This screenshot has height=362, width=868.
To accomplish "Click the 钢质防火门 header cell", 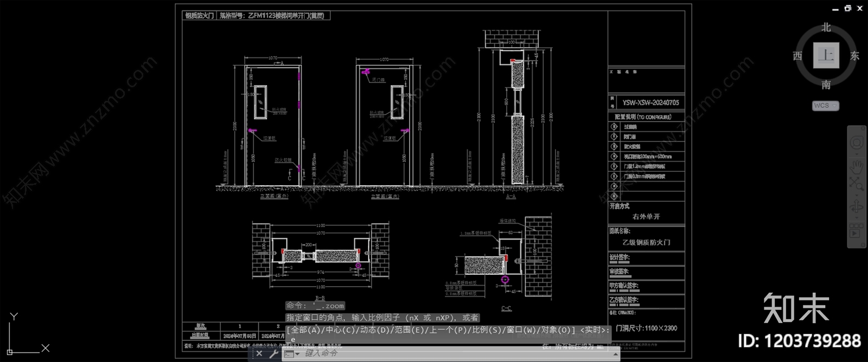I will click(200, 16).
